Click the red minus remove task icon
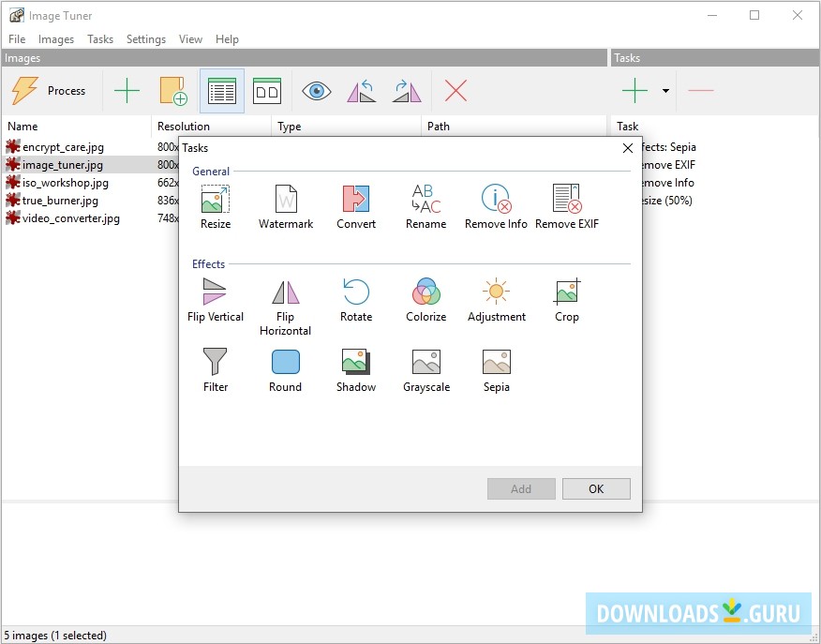The width and height of the screenshot is (821, 644). (x=701, y=91)
